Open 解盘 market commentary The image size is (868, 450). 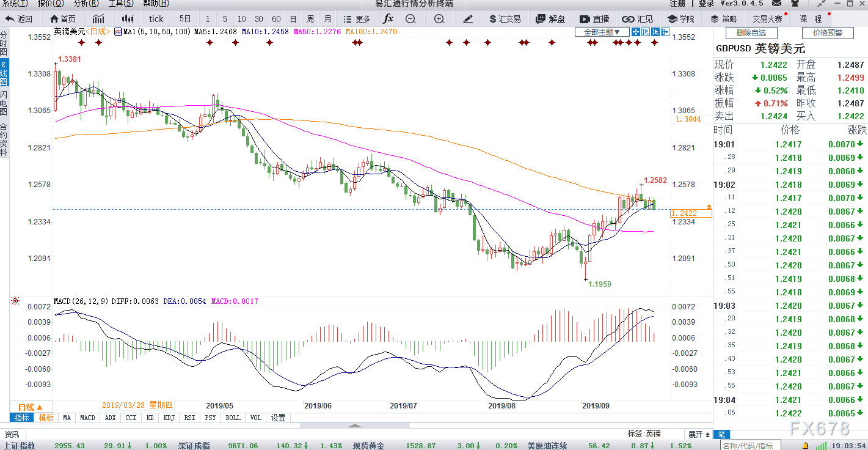click(550, 19)
